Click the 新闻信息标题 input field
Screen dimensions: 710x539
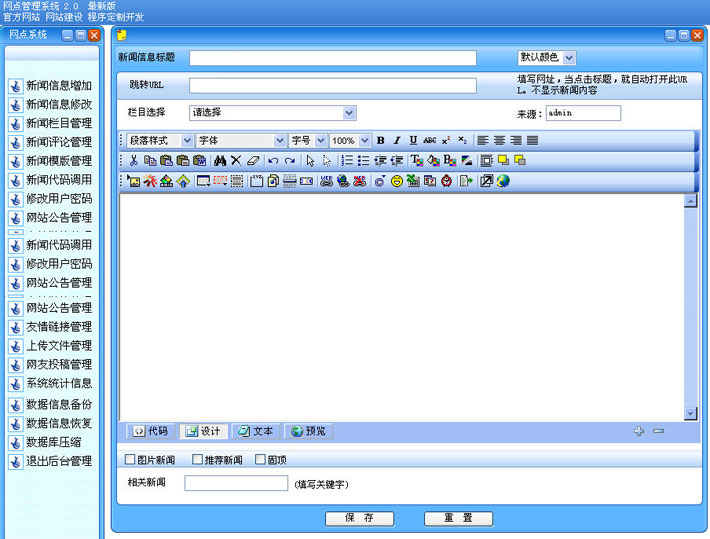(333, 58)
